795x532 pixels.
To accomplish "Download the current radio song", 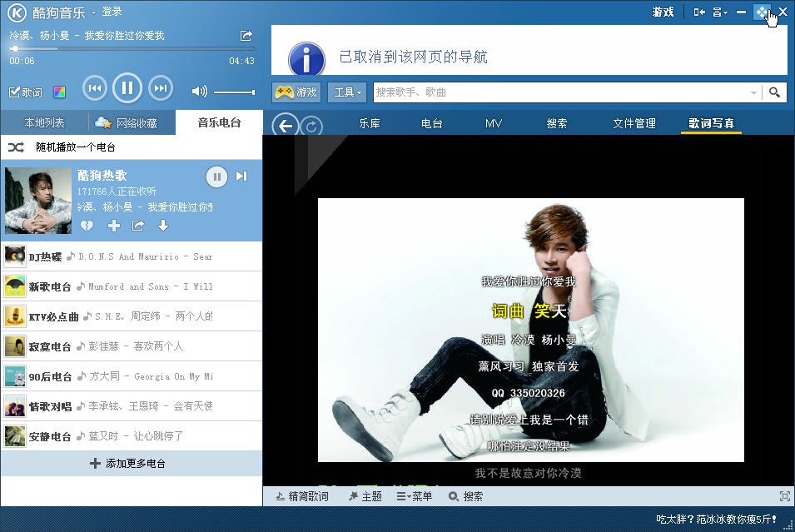I will click(163, 226).
